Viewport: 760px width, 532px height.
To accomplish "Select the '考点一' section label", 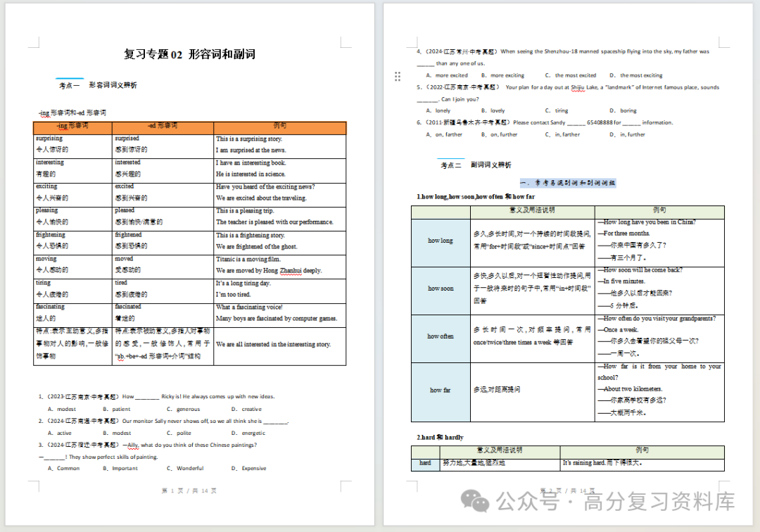I will pyautogui.click(x=69, y=85).
